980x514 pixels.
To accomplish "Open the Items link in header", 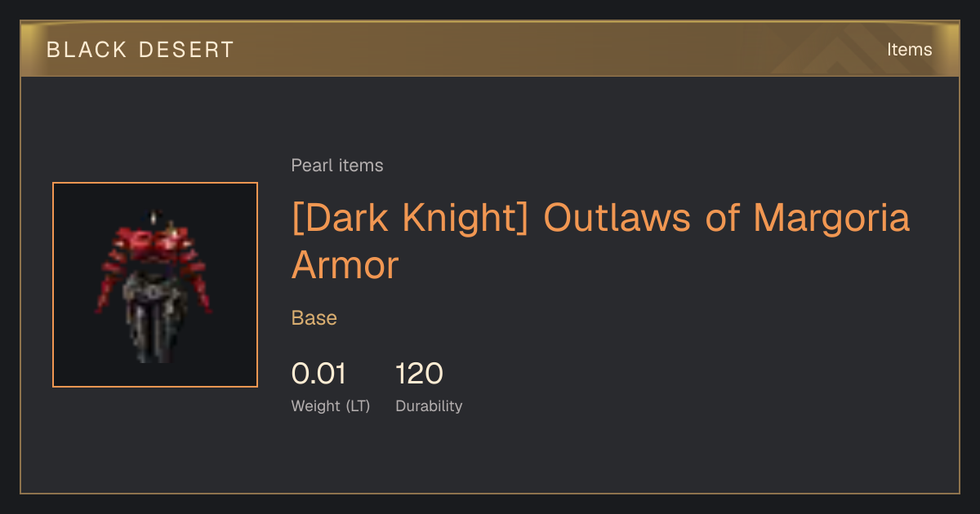I will click(x=909, y=50).
